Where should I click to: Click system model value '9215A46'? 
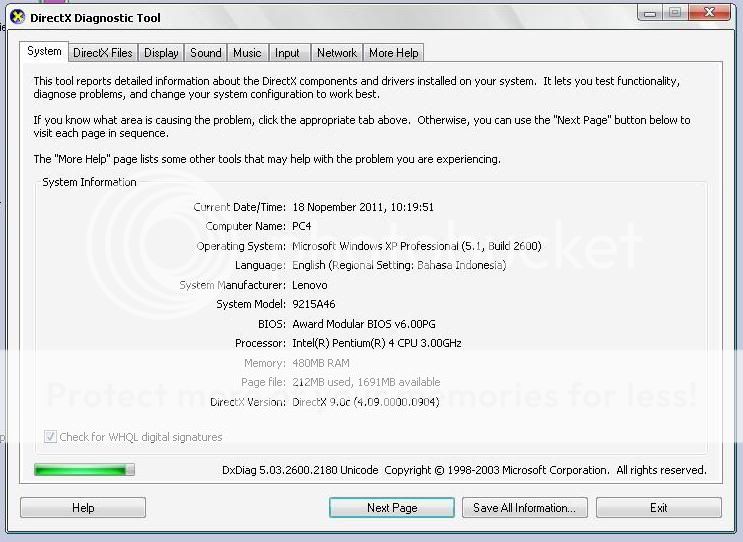314,304
